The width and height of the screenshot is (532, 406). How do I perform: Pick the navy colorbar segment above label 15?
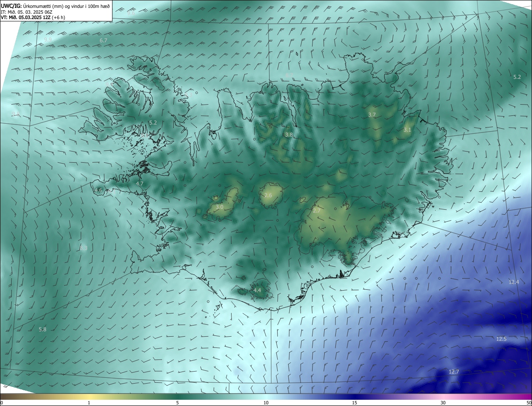coord(355,397)
